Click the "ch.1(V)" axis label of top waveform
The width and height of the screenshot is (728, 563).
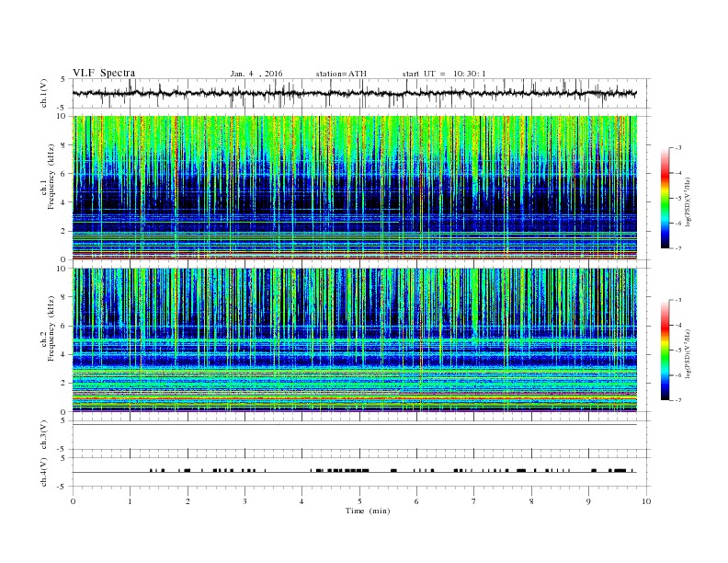tap(44, 94)
